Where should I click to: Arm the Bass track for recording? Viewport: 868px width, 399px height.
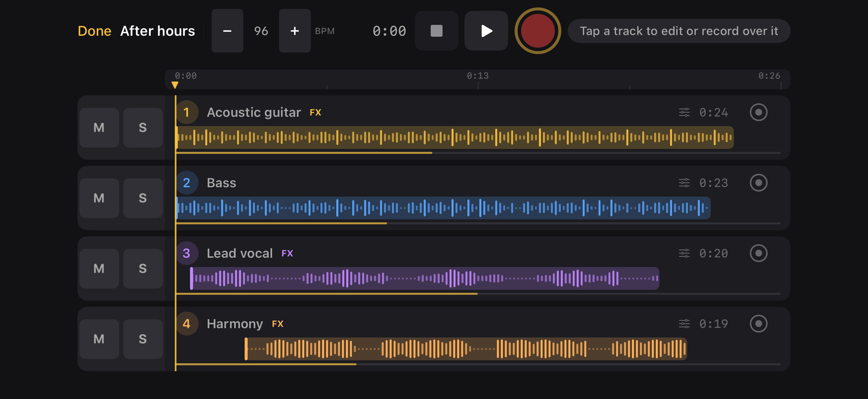pos(758,183)
